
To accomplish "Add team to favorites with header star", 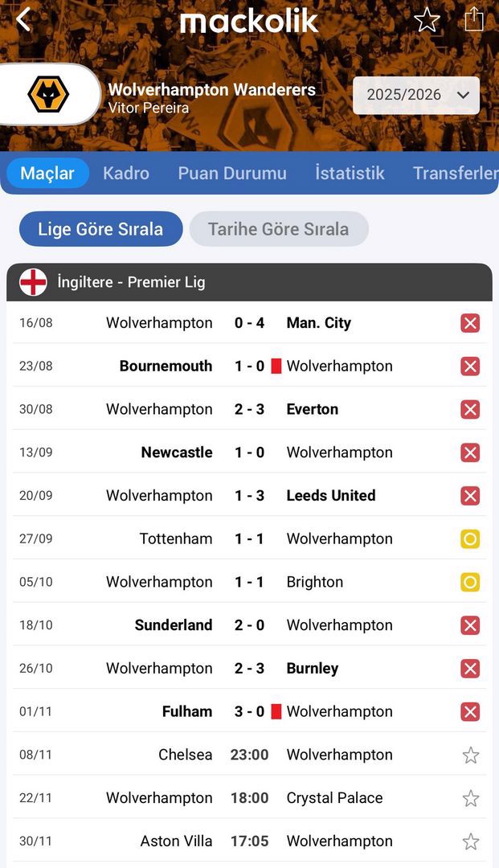I will pos(427,20).
